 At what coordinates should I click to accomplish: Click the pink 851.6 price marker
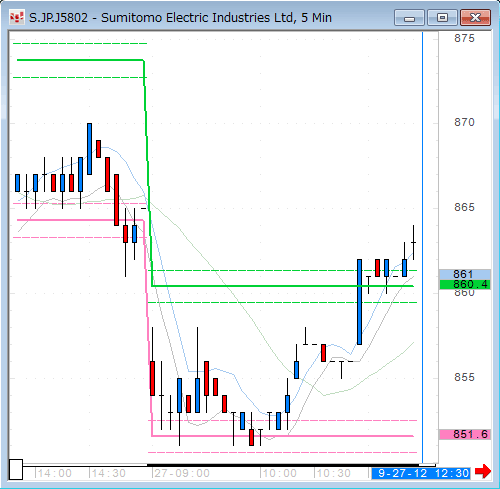(x=465, y=434)
